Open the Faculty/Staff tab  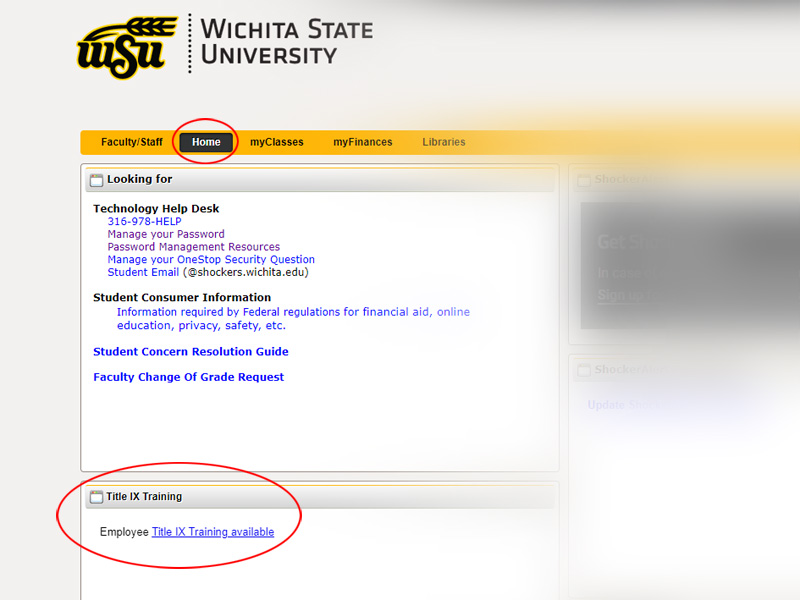pos(132,142)
